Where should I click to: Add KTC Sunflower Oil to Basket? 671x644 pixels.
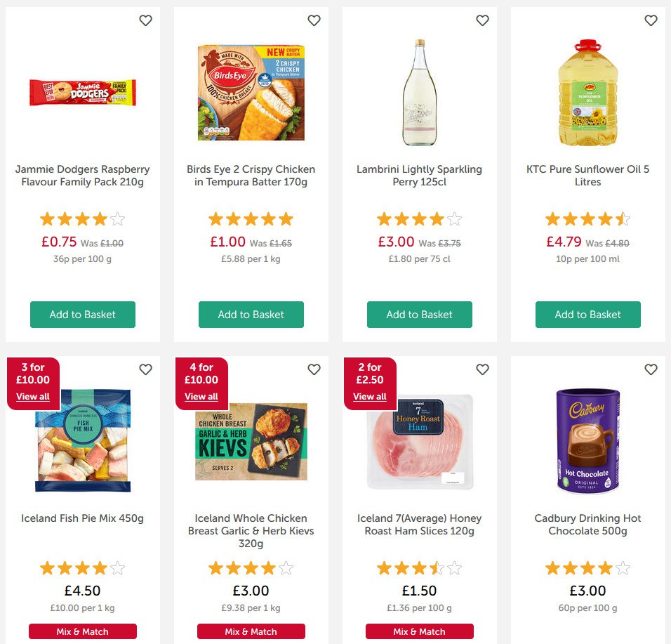coord(587,315)
